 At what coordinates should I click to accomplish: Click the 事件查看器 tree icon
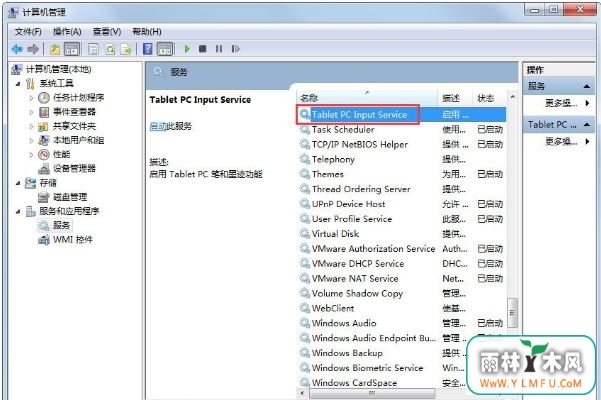44,112
